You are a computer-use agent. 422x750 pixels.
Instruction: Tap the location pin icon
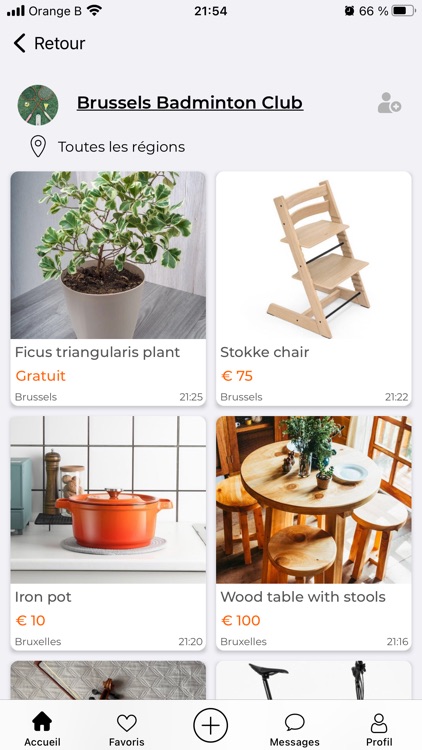(x=38, y=146)
